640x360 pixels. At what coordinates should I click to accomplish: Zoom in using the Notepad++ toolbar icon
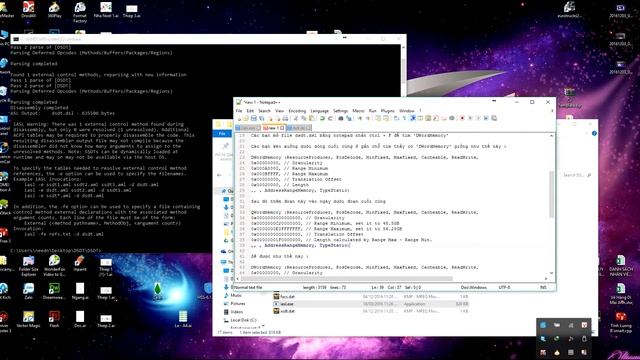click(360, 118)
